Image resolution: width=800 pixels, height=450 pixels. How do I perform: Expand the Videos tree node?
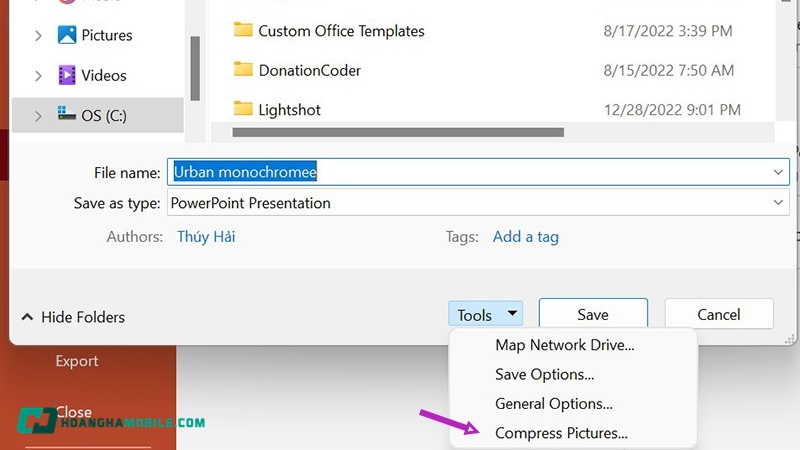(38, 76)
